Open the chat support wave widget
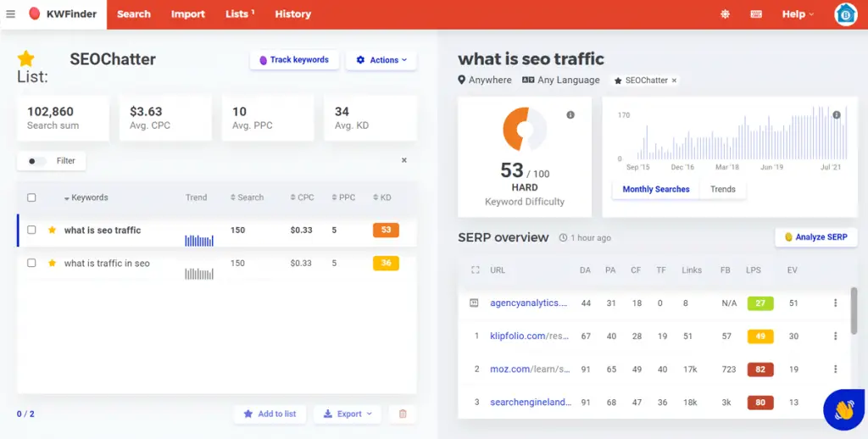Screen dimensions: 868x439 click(843, 409)
